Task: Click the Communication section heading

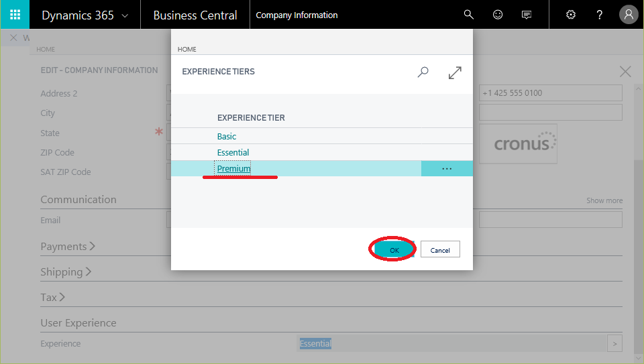Action: [x=78, y=200]
